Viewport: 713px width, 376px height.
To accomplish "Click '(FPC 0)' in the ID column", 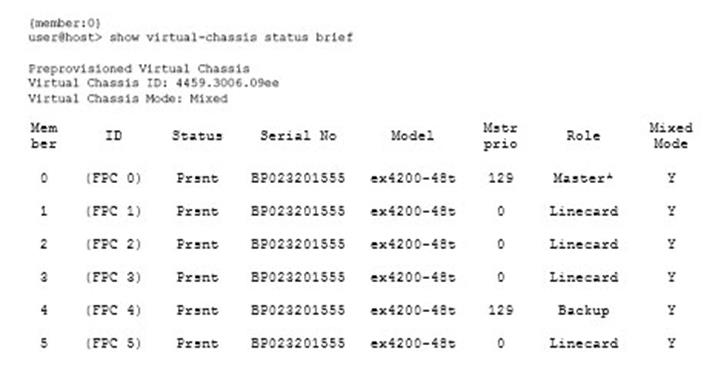I will pyautogui.click(x=113, y=178).
